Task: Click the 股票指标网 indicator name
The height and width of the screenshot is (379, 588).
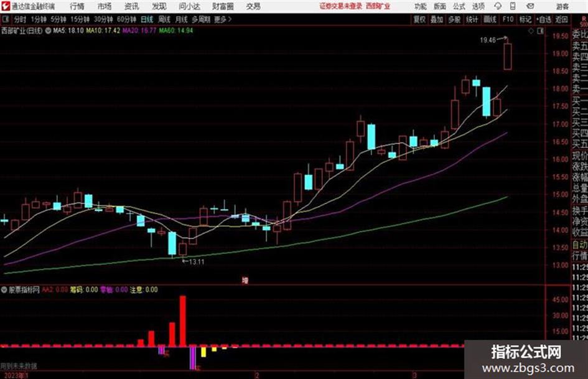Action: pyautogui.click(x=24, y=289)
